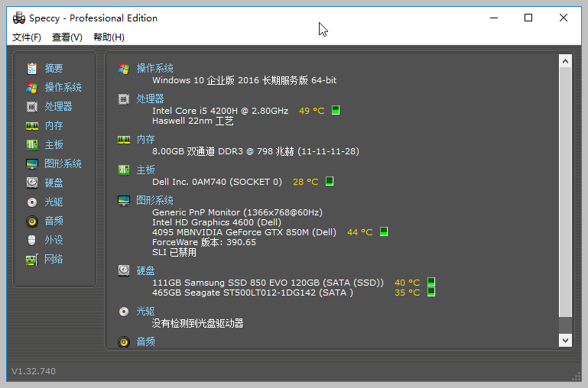The width and height of the screenshot is (588, 388).
Task: Open the 音频 heading link in main panel
Action: [145, 341]
